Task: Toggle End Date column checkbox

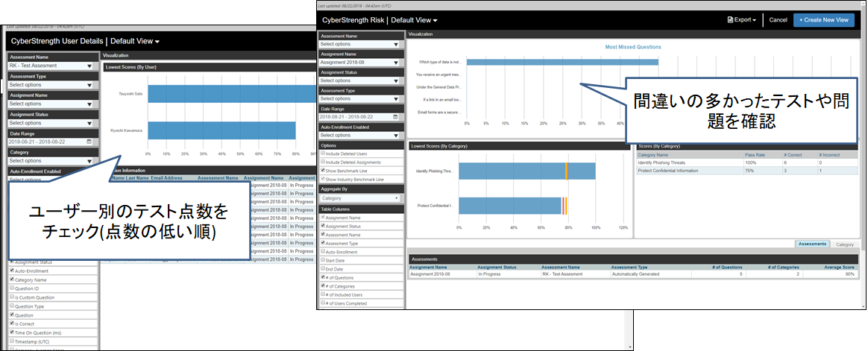Action: 324,268
